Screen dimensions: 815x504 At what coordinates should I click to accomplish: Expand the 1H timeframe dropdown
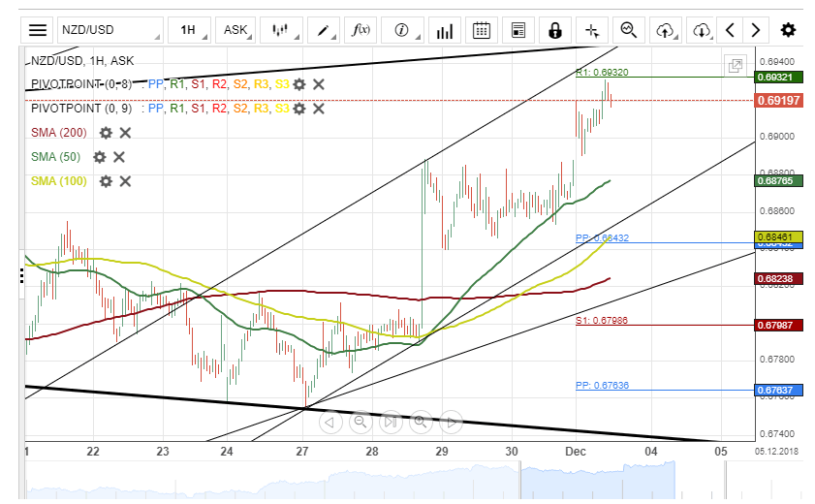point(189,30)
